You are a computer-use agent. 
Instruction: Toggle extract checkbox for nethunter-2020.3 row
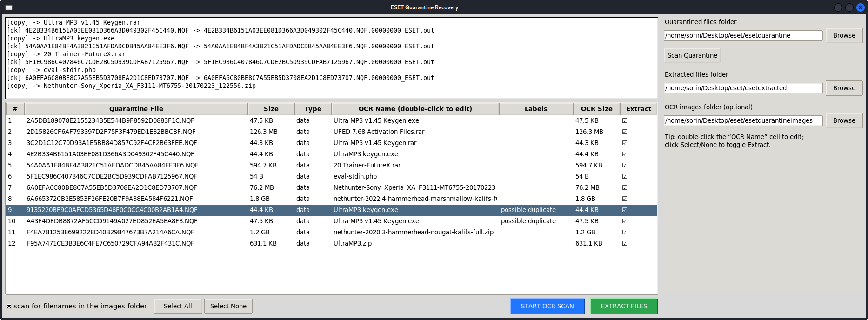click(625, 232)
